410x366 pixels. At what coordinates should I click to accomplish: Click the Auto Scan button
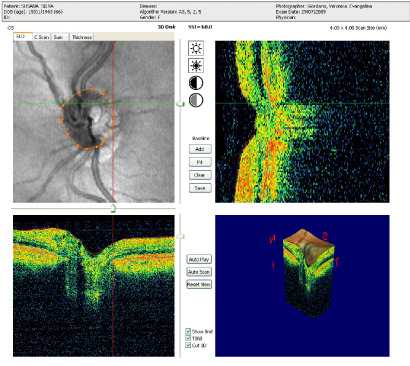(x=199, y=272)
